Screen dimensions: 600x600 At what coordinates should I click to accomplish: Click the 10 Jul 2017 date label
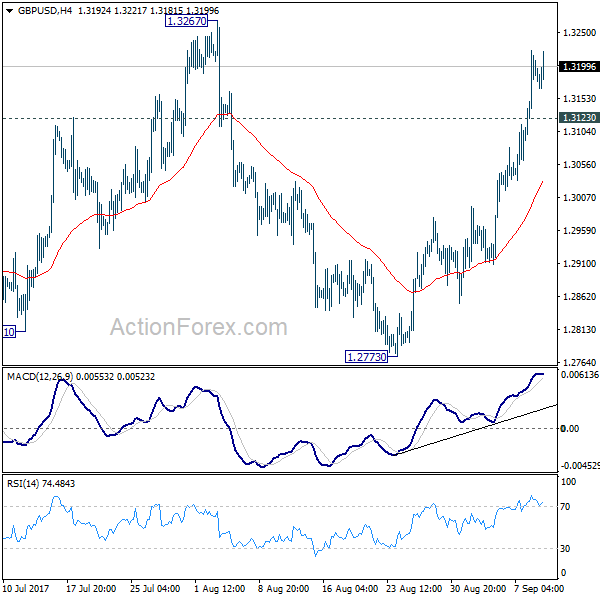[26, 589]
